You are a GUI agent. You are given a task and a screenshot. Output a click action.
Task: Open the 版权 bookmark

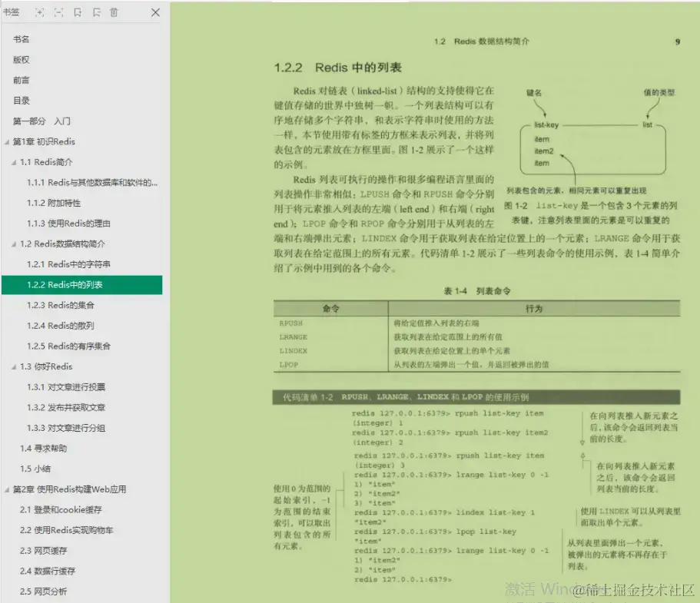[21, 60]
